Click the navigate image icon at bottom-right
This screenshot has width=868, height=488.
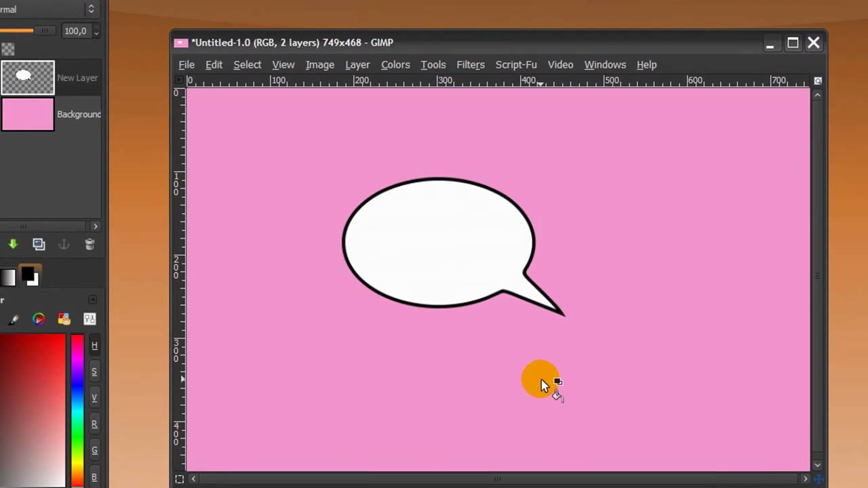[818, 479]
